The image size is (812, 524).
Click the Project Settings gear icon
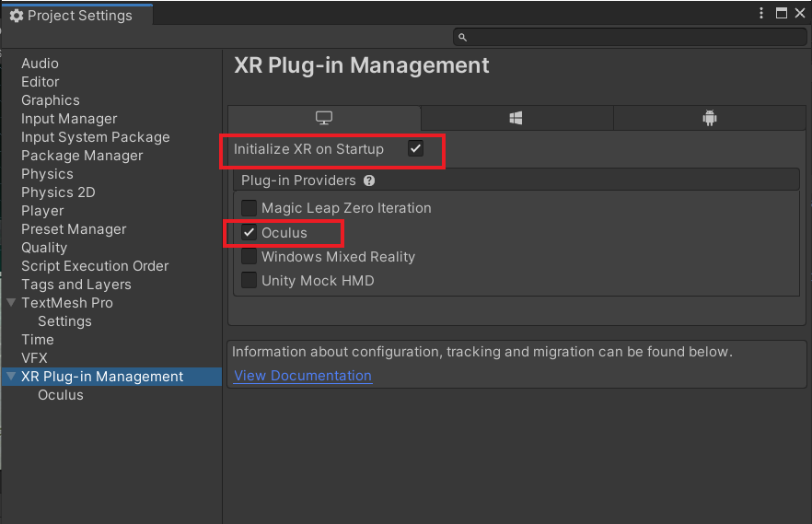16,16
